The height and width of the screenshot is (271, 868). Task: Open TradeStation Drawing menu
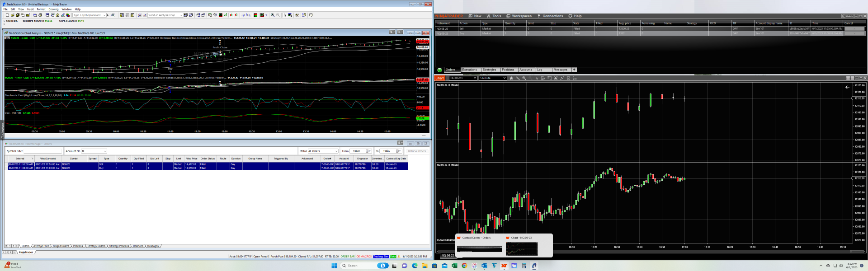click(53, 9)
